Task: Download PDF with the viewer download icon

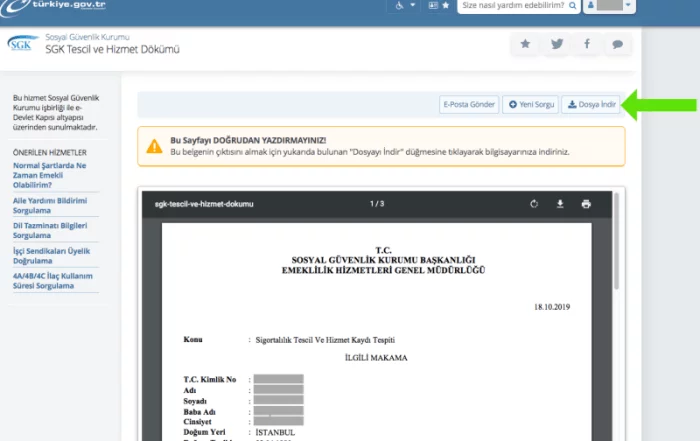Action: click(560, 204)
